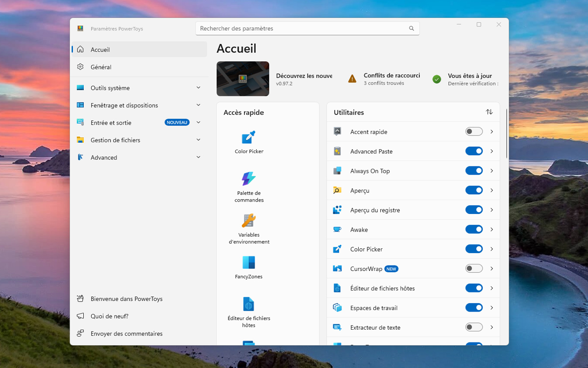Click Envoyer des commentaires
This screenshot has height=368, width=588.
point(126,334)
